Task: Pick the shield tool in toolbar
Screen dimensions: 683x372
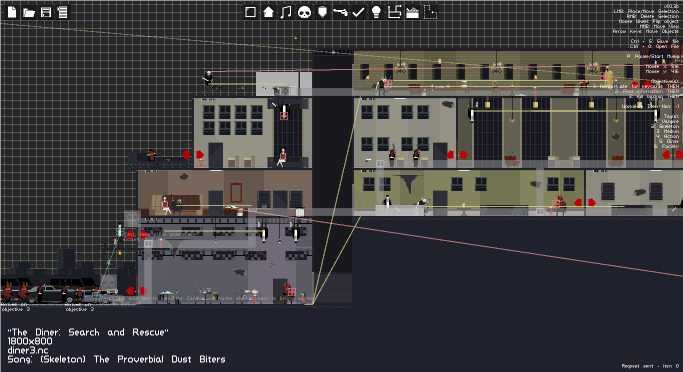Action: coord(322,12)
